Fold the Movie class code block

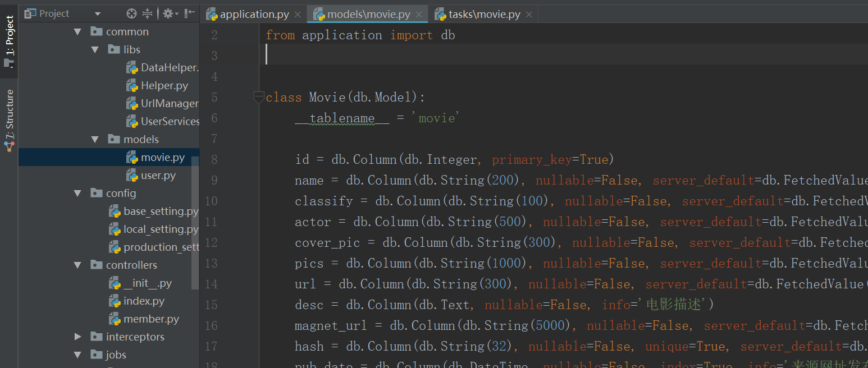click(259, 97)
